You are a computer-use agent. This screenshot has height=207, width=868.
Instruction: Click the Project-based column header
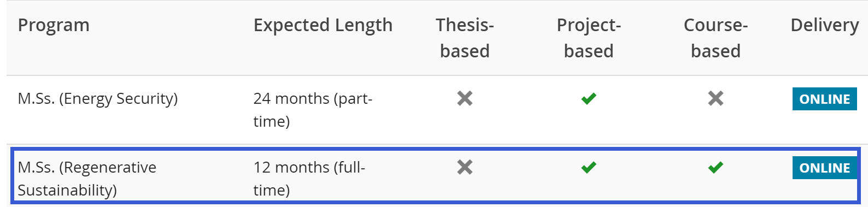(x=589, y=38)
